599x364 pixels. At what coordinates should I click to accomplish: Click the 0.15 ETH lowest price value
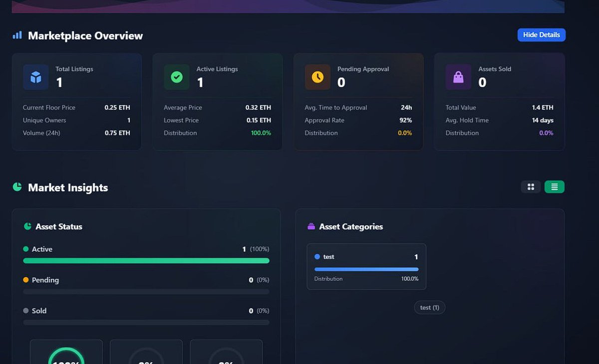259,120
